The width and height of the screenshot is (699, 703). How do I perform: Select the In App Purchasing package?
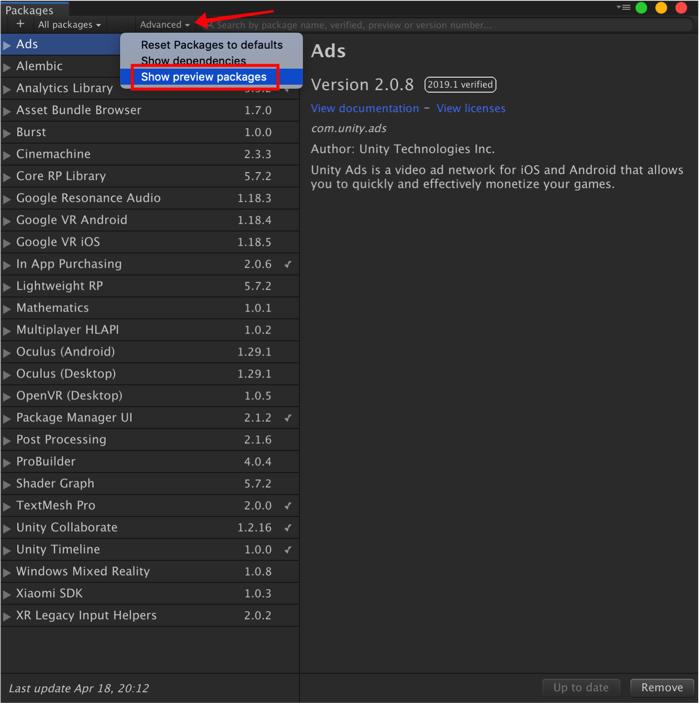tap(150, 264)
